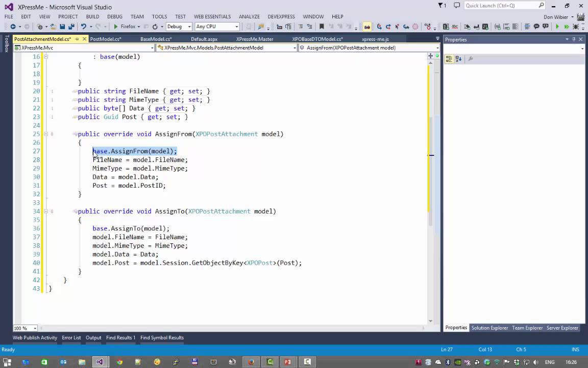
Task: Click the highlighted glasses toolbar icon
Action: 367,27
